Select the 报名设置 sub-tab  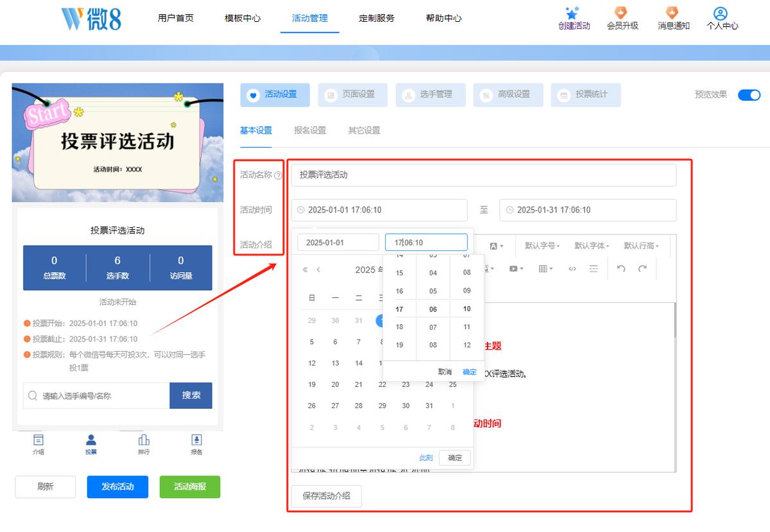[310, 130]
